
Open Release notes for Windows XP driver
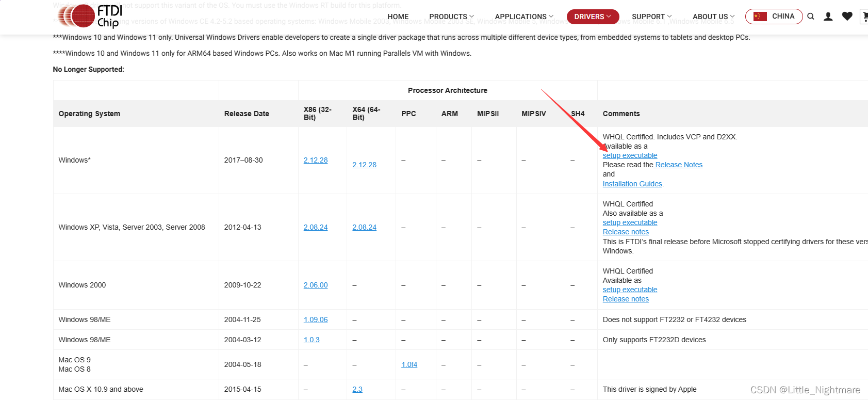[x=626, y=232]
